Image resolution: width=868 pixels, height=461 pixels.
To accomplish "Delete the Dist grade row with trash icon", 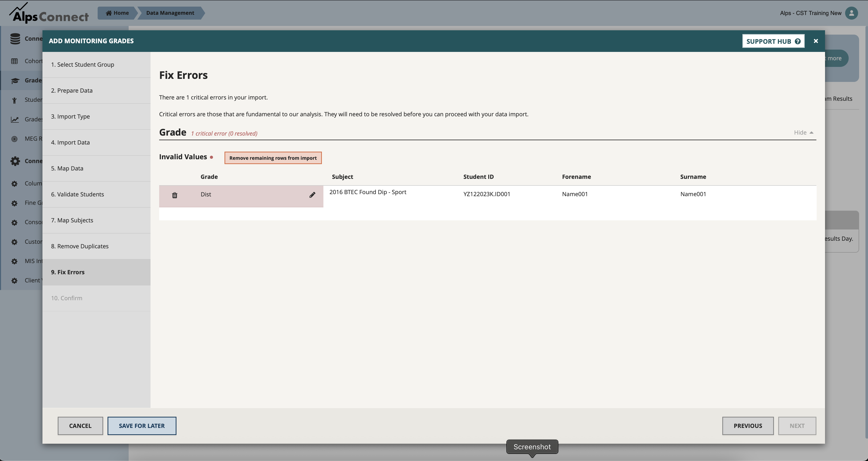I will [175, 195].
